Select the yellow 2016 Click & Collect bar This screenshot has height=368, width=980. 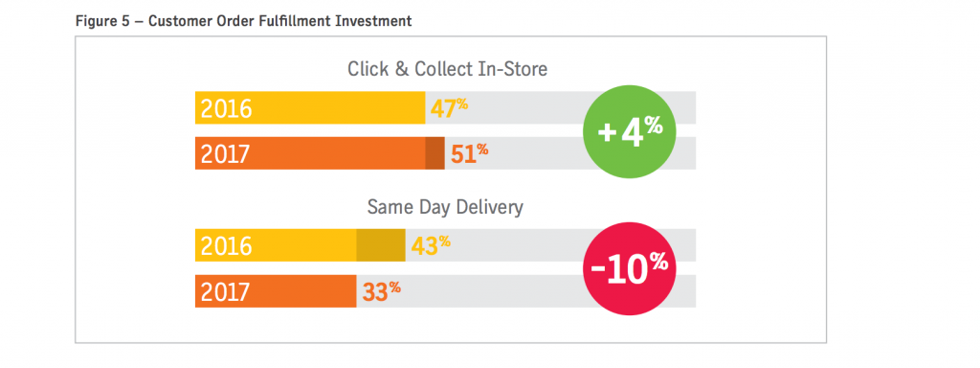(x=310, y=107)
